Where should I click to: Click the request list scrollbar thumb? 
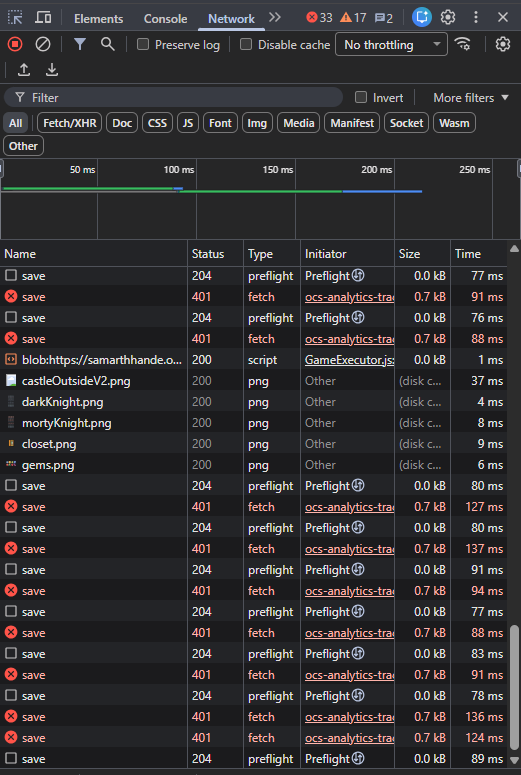pos(514,687)
